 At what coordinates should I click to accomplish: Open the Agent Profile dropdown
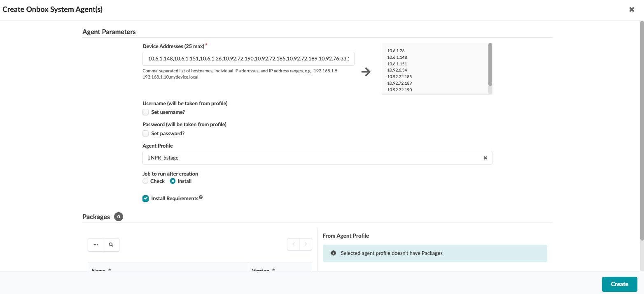point(313,158)
